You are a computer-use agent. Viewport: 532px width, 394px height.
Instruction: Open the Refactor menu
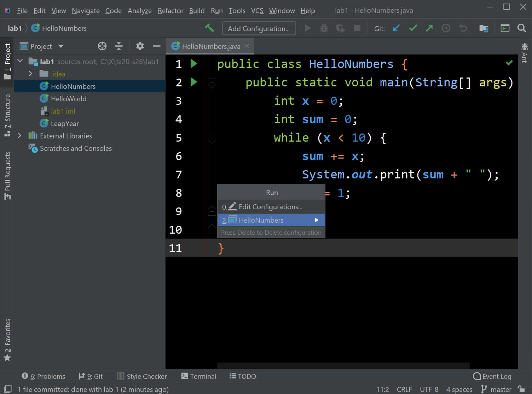(170, 11)
